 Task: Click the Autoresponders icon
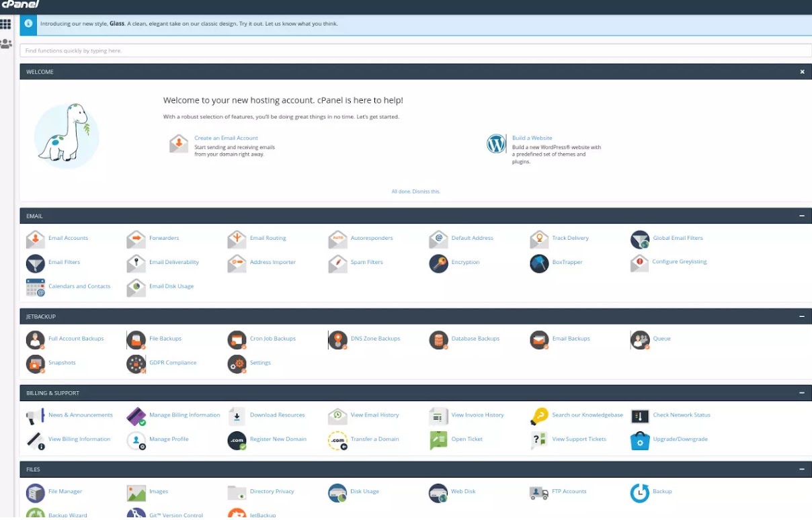(x=338, y=239)
